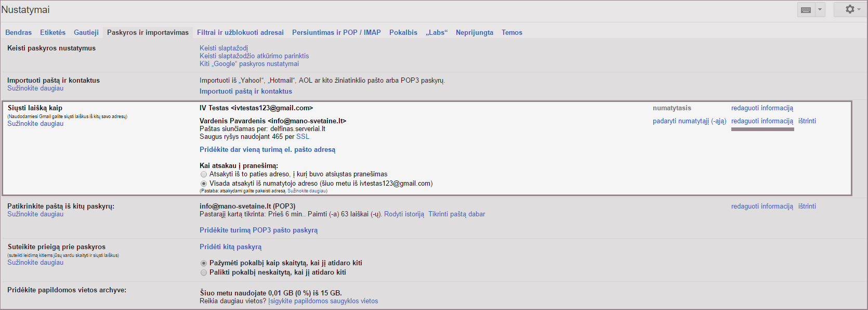
Task: Click 'Pridėti kitą paskyrą' link
Action: pos(230,247)
